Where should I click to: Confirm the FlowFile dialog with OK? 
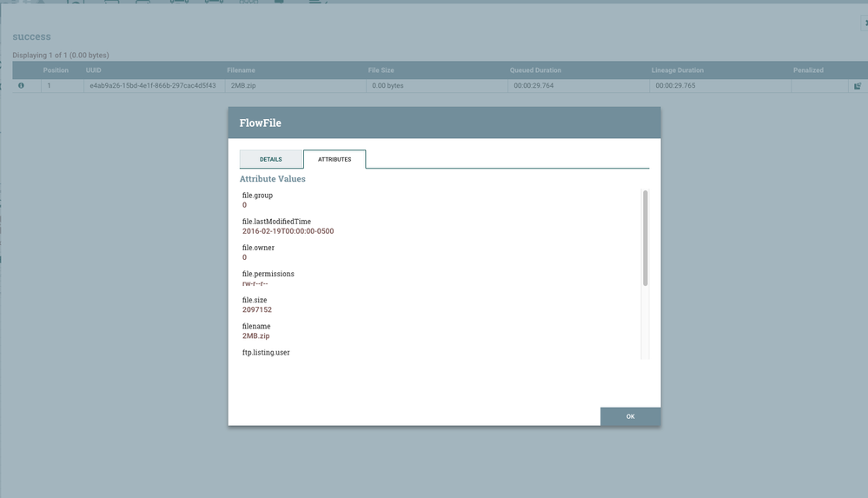coord(631,416)
